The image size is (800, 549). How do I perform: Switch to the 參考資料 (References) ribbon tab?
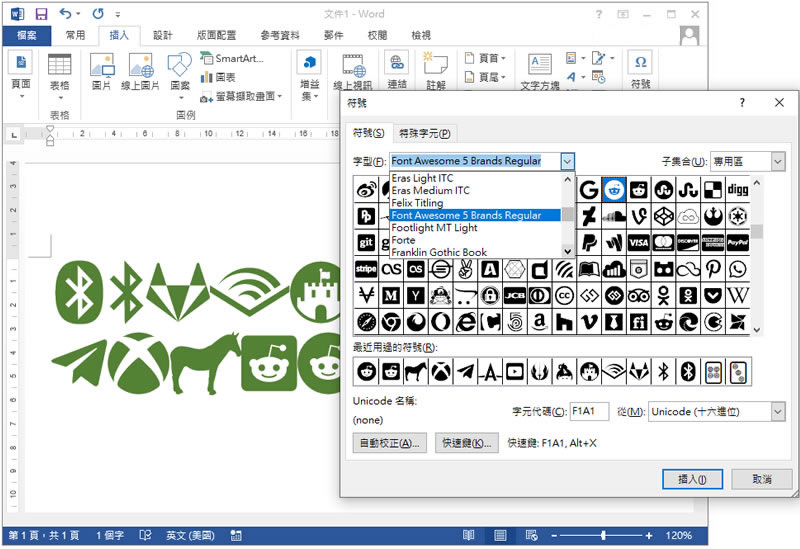(x=280, y=35)
